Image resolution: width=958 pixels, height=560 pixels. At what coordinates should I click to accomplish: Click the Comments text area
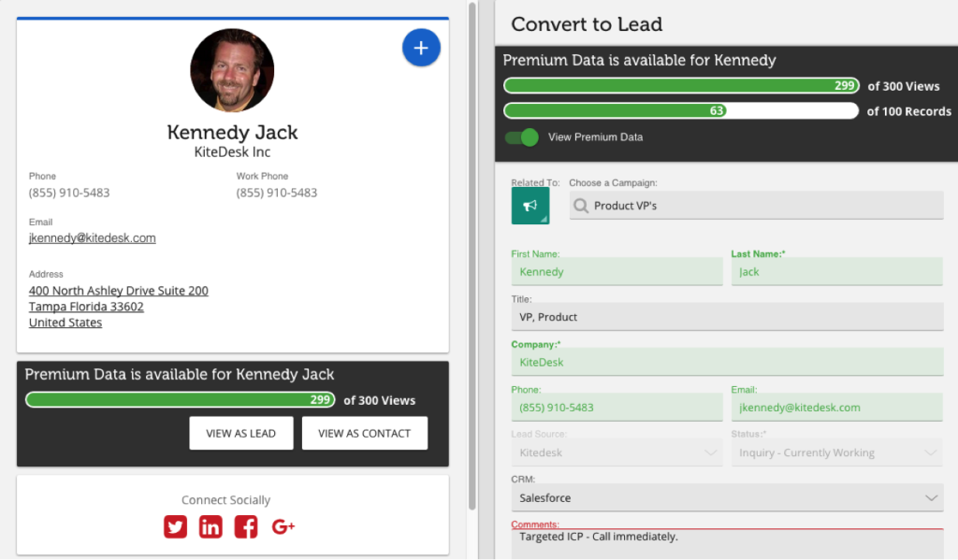click(727, 544)
